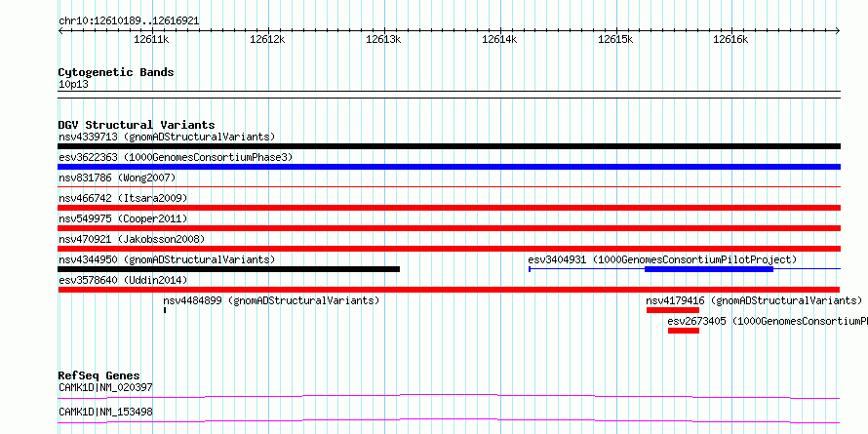The width and height of the screenshot is (868, 434).
Task: Click the red bar for nsv4179416
Action: 673,310
